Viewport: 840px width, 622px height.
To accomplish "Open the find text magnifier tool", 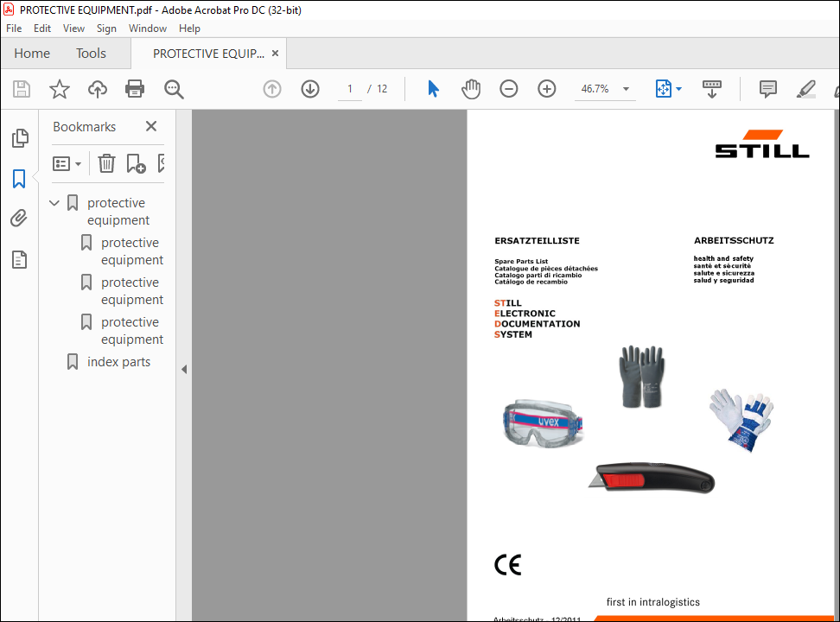I will [x=174, y=89].
